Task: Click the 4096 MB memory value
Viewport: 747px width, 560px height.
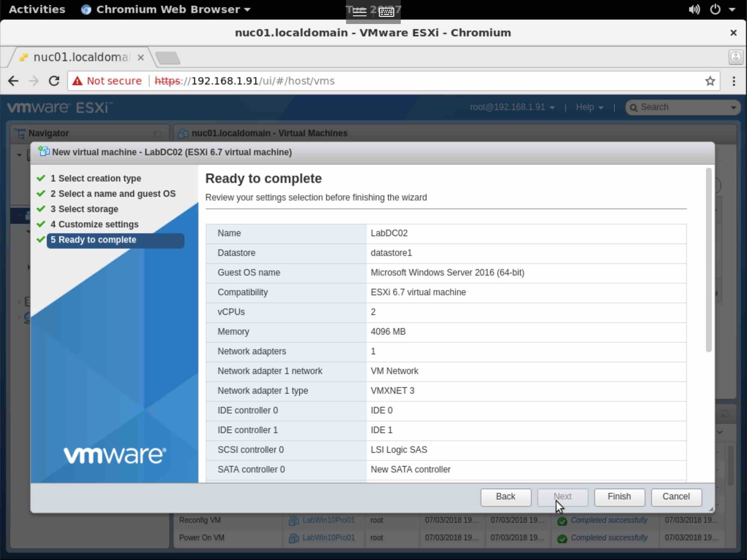Action: click(x=388, y=332)
